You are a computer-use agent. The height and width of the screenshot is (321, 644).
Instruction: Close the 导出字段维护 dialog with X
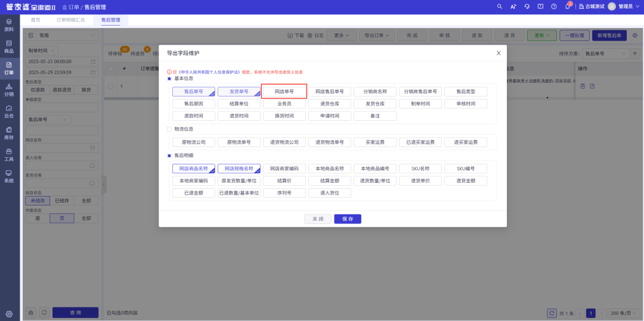coord(499,53)
